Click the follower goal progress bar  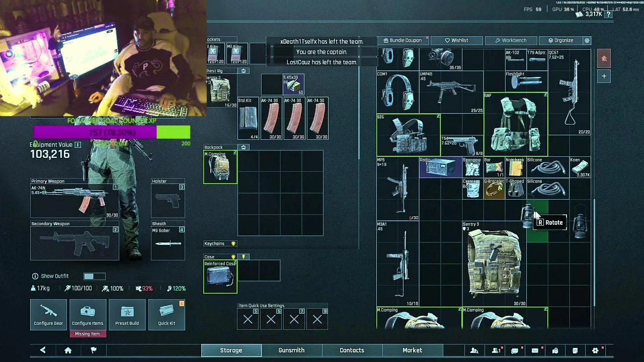coord(112,132)
